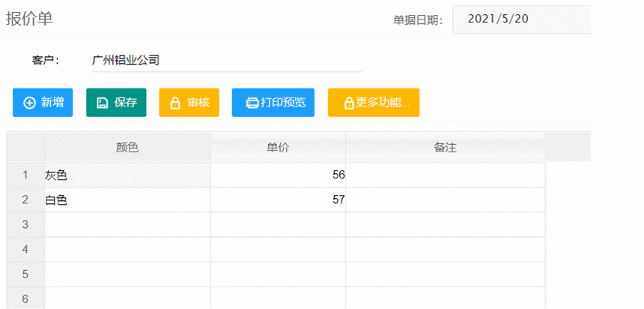Edit the 单据日期 date field
The width and height of the screenshot is (644, 309).
click(522, 19)
